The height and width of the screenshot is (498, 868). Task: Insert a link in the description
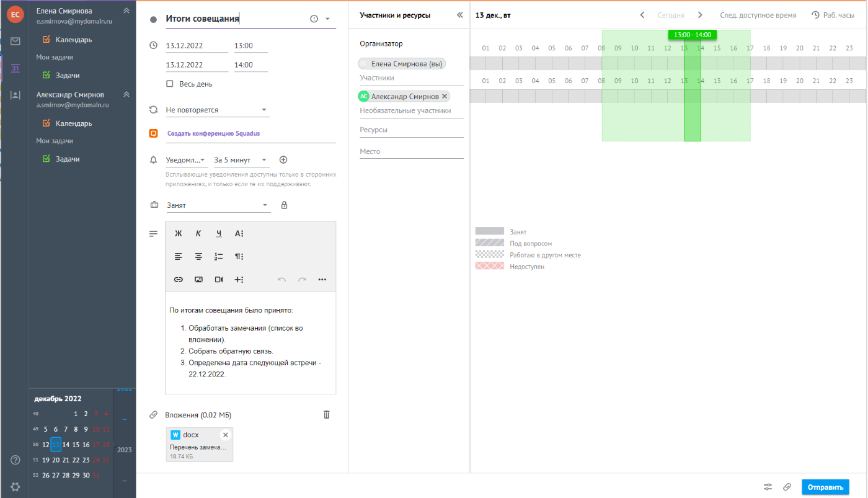(179, 280)
